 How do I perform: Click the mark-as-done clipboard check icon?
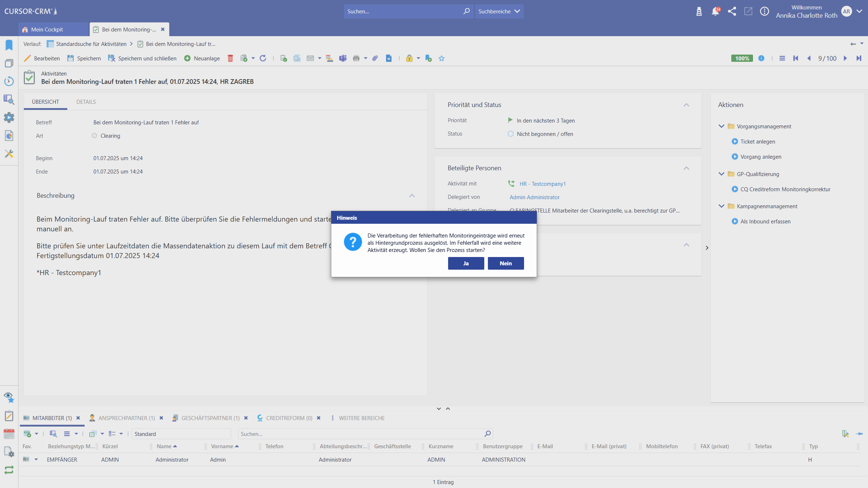pos(284,58)
